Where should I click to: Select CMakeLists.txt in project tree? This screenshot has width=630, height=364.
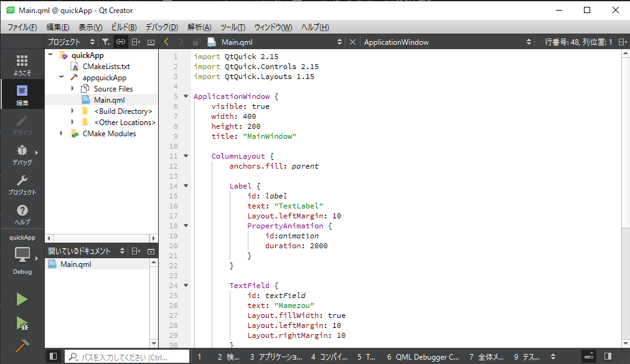click(106, 67)
